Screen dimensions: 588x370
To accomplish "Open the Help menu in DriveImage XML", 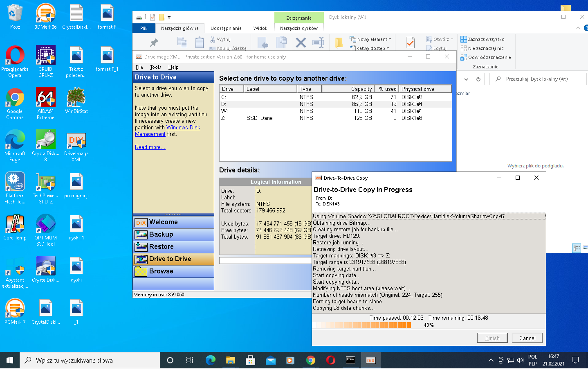I will point(173,67).
